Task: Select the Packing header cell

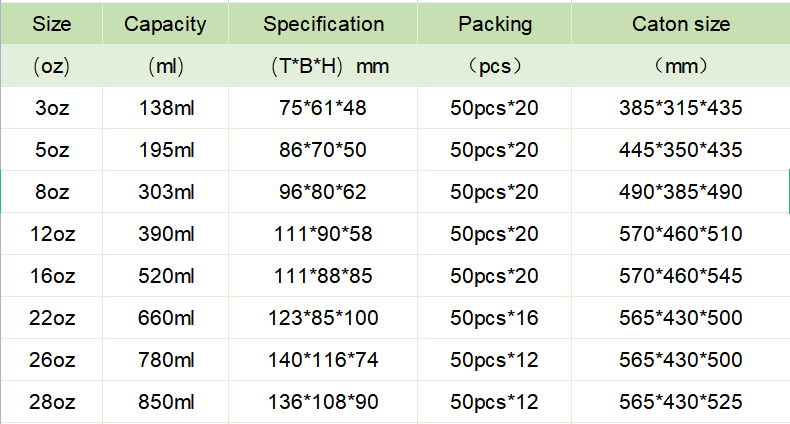Action: tap(494, 23)
